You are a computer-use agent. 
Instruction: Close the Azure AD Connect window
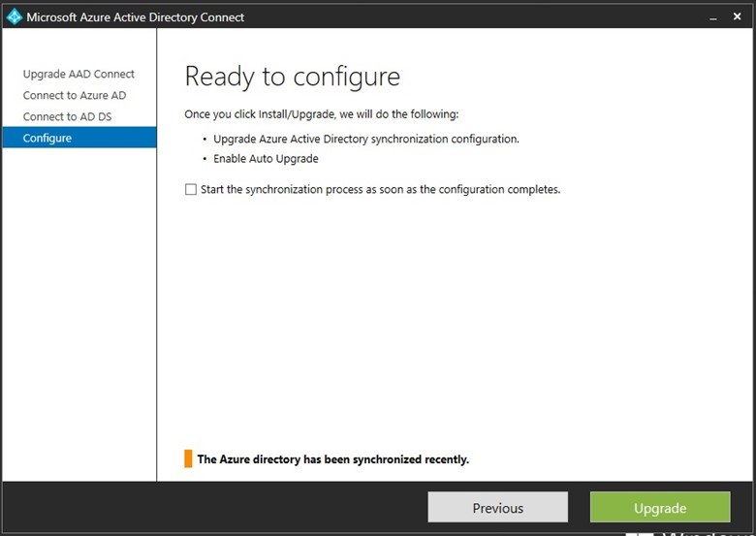pyautogui.click(x=737, y=16)
